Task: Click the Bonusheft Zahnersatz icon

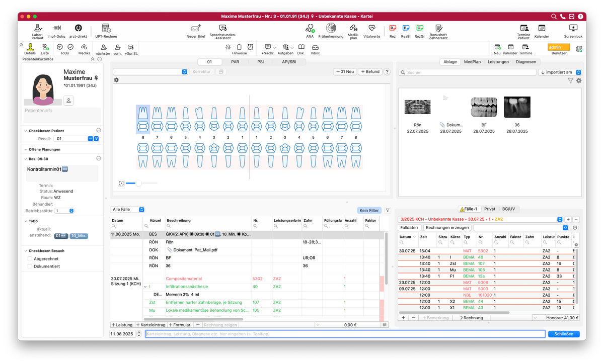Action: (438, 30)
